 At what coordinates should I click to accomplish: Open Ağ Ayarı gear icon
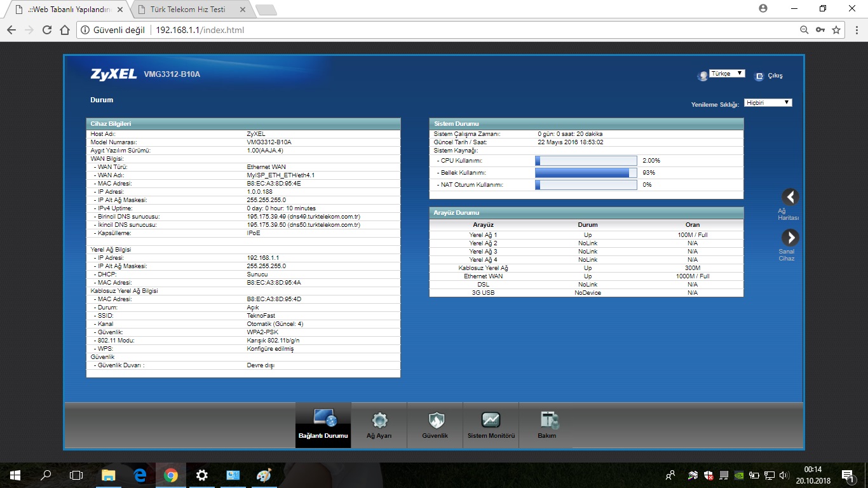coord(379,420)
